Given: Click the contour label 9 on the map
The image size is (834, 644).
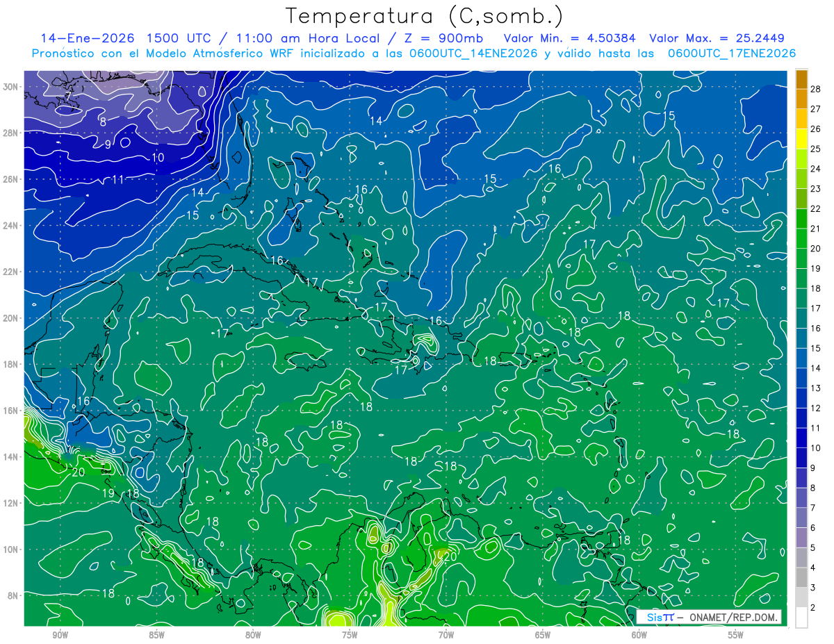Looking at the screenshot, I should 108,145.
